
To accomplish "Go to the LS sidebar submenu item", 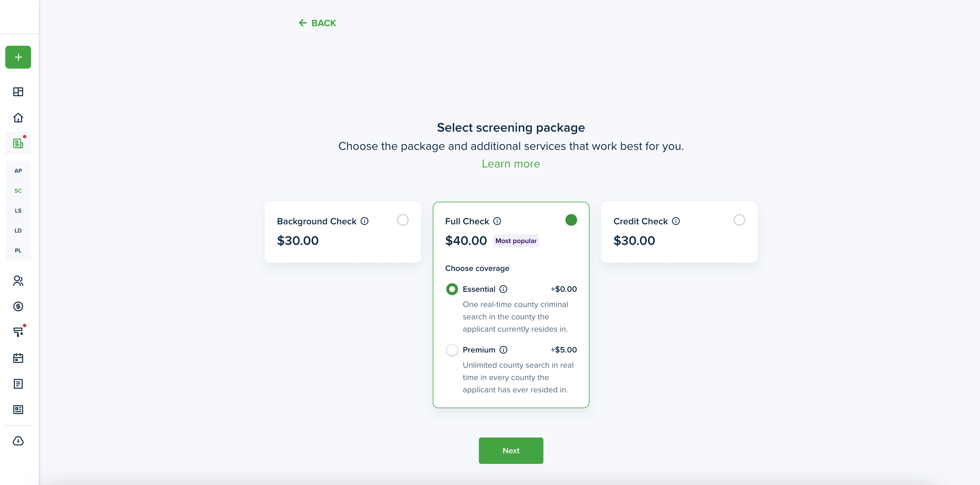I will [18, 211].
